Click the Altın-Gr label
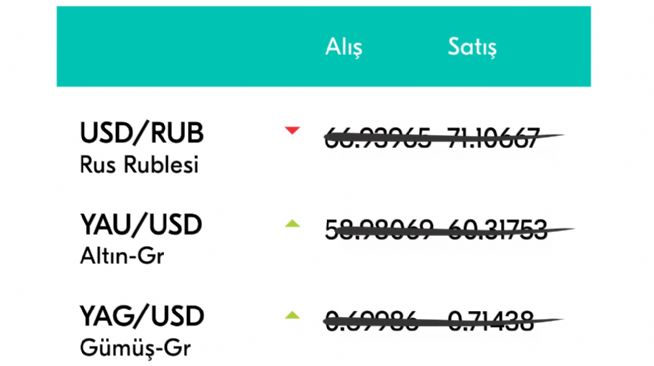This screenshot has height=366, width=654. 122,256
